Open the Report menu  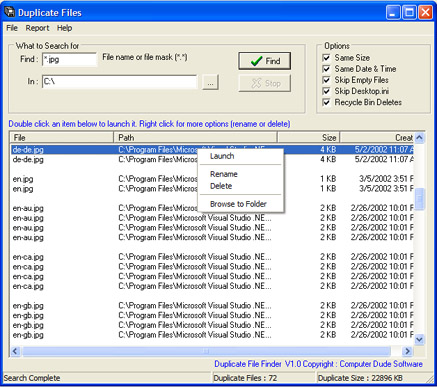pos(37,28)
